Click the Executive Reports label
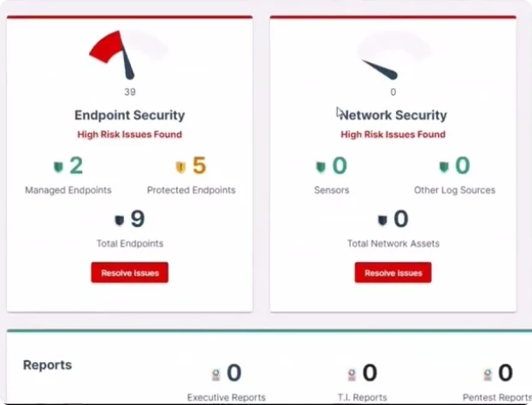The image size is (532, 405). 227,397
